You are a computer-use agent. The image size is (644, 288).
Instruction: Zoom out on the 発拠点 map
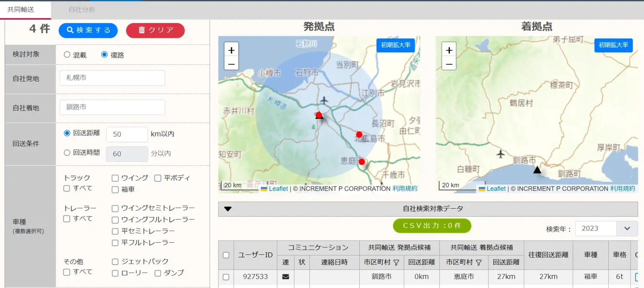click(231, 64)
